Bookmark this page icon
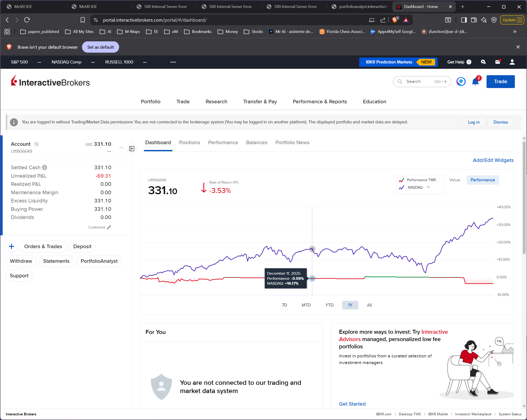This screenshot has width=527, height=420. (83, 20)
